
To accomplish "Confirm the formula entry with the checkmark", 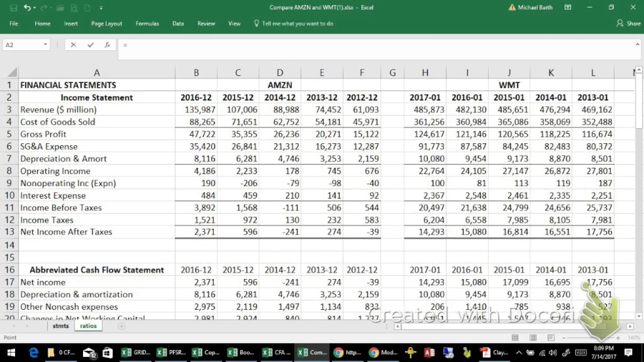I will click(91, 45).
